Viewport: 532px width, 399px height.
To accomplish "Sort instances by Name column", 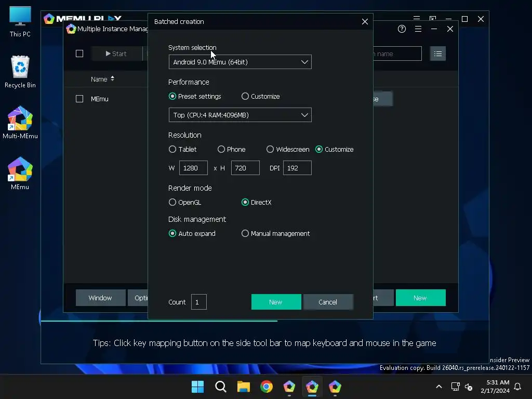I will pos(102,79).
